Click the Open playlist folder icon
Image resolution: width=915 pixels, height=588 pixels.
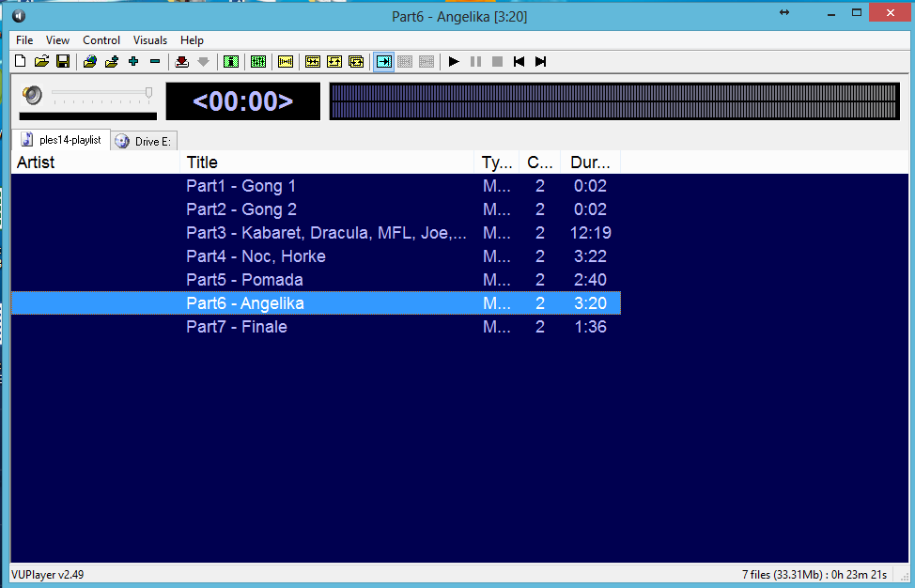point(41,62)
